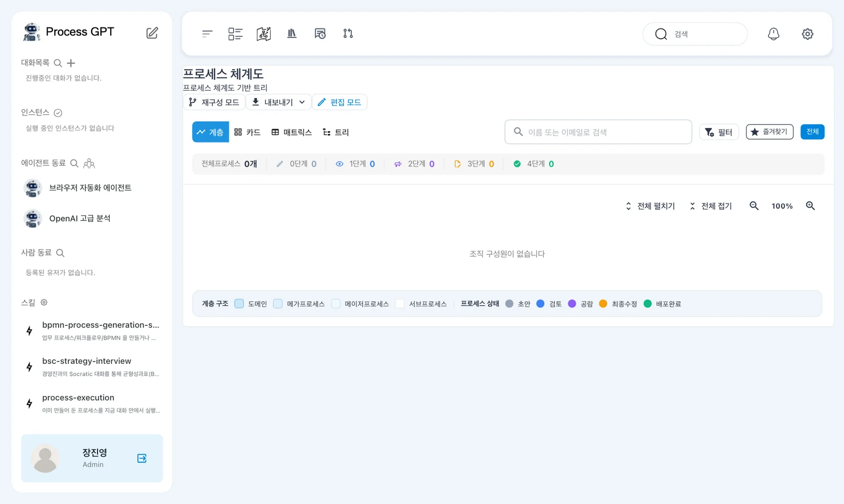This screenshot has height=504, width=844.
Task: Focus the 이름 또는 이메일로 검색 field
Action: coord(598,132)
